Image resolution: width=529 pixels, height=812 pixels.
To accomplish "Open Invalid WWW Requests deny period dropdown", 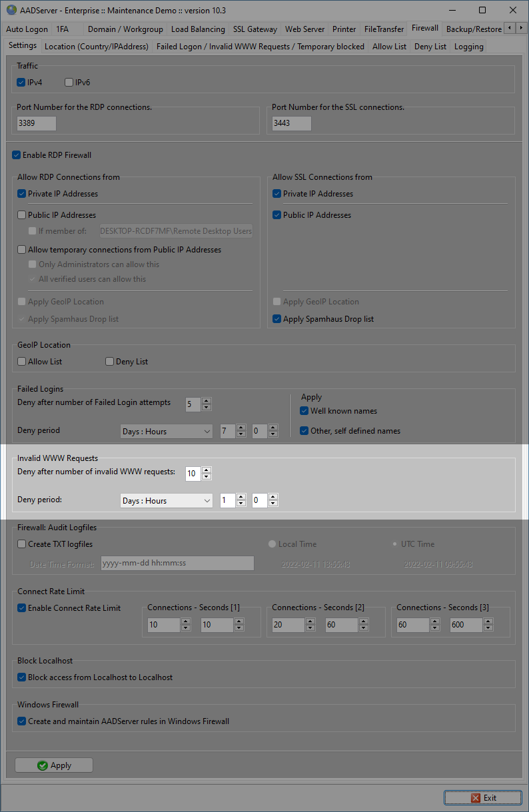I will click(x=166, y=501).
